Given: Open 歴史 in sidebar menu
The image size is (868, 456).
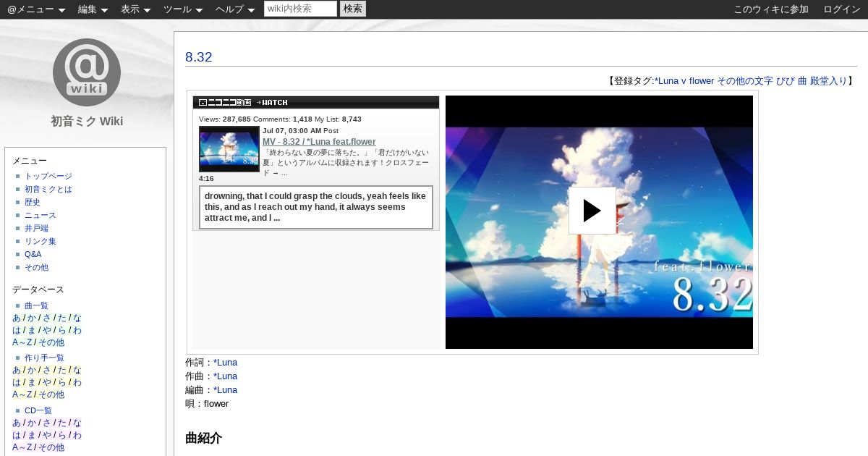Looking at the screenshot, I should pos(33,202).
